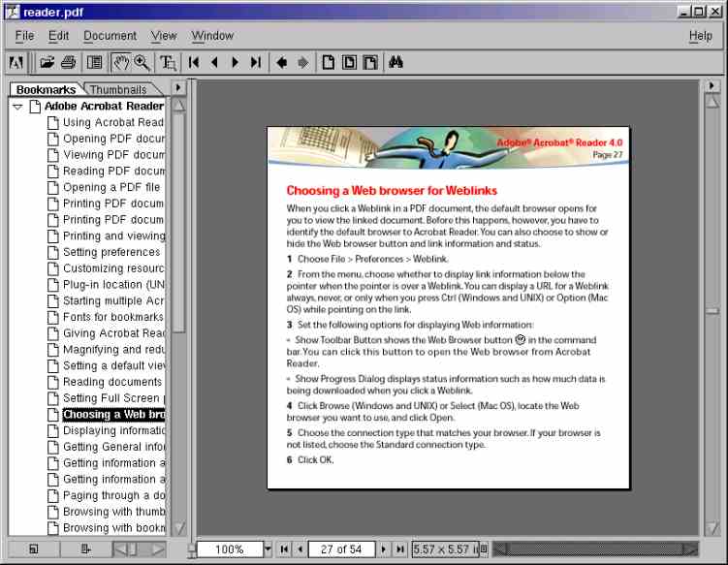This screenshot has height=565, width=728.
Task: Toggle the Show/Hide Navigation Pane icon
Action: 95,62
